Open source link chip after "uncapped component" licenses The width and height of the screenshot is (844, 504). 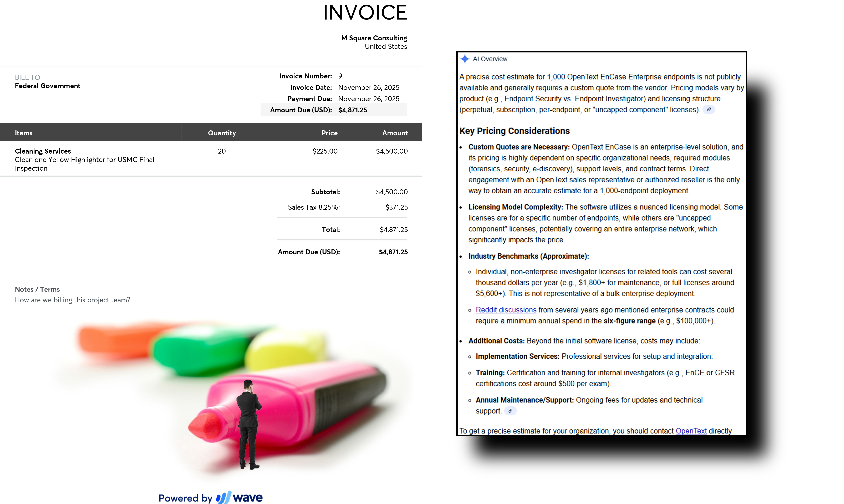click(708, 110)
